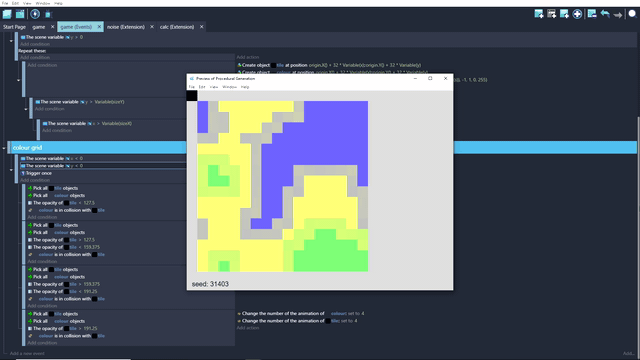Screen dimensions: 640x360
Task: Close the calc (Extension) tab
Action: click(201, 27)
